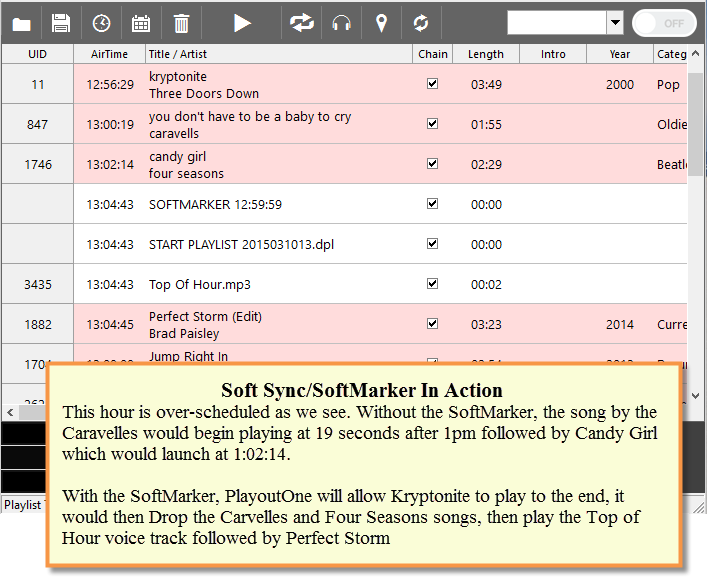The height and width of the screenshot is (580, 707).
Task: Click the Intro column header
Action: pyautogui.click(x=553, y=54)
